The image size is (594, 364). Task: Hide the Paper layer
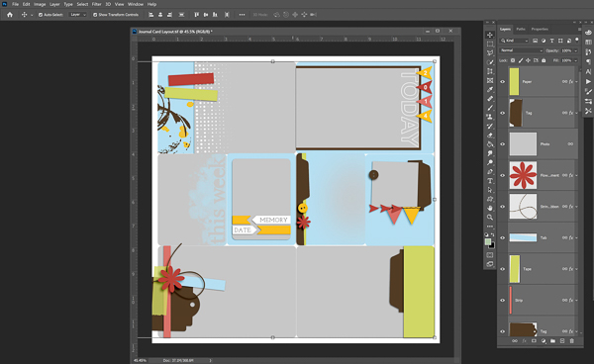pyautogui.click(x=503, y=82)
